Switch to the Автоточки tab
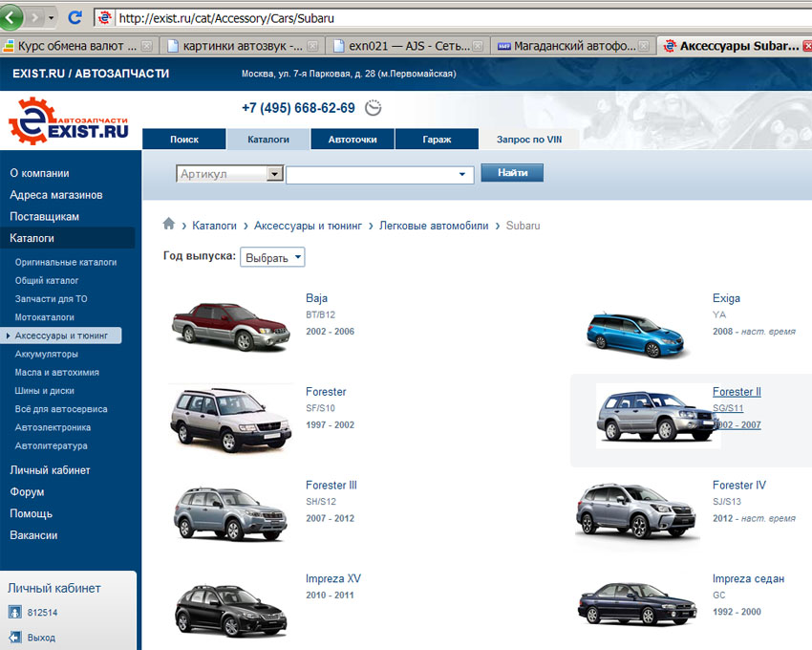 click(x=353, y=140)
